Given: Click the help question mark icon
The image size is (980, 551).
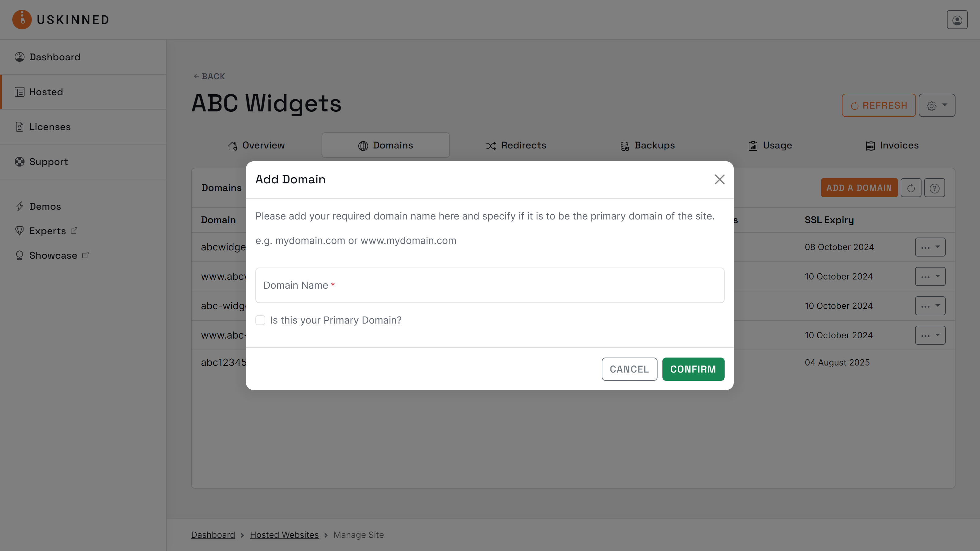Looking at the screenshot, I should [935, 187].
